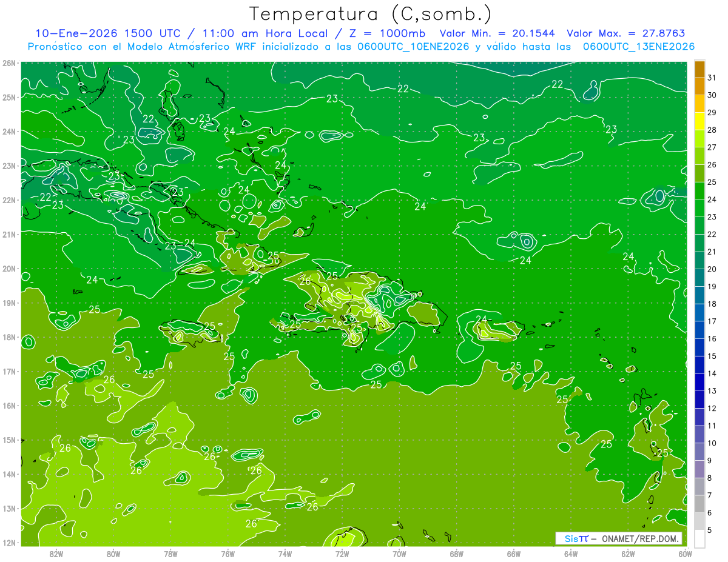Click the "ONAMET/REP.DOM." credit label
728x562 pixels.
coord(641,538)
